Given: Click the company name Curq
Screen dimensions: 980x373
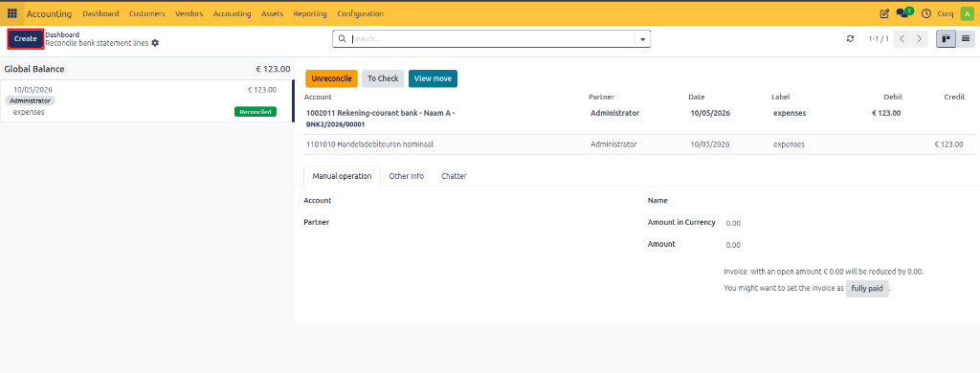Looking at the screenshot, I should [x=945, y=13].
